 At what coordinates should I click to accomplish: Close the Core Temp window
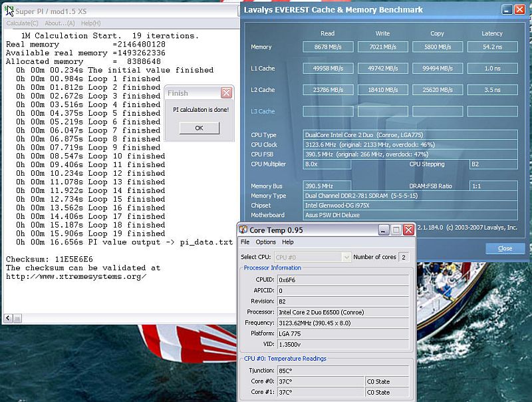click(409, 230)
